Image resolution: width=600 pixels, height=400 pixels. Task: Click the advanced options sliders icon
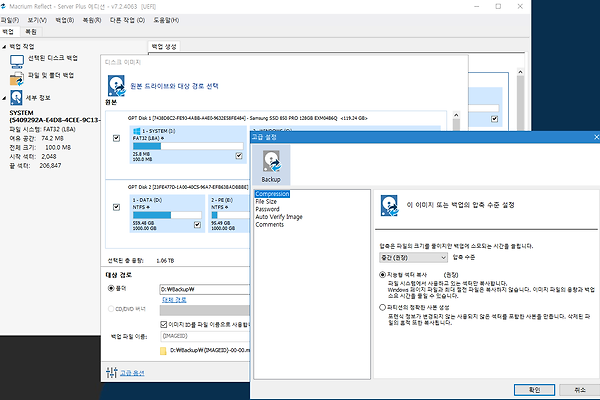[x=111, y=373]
